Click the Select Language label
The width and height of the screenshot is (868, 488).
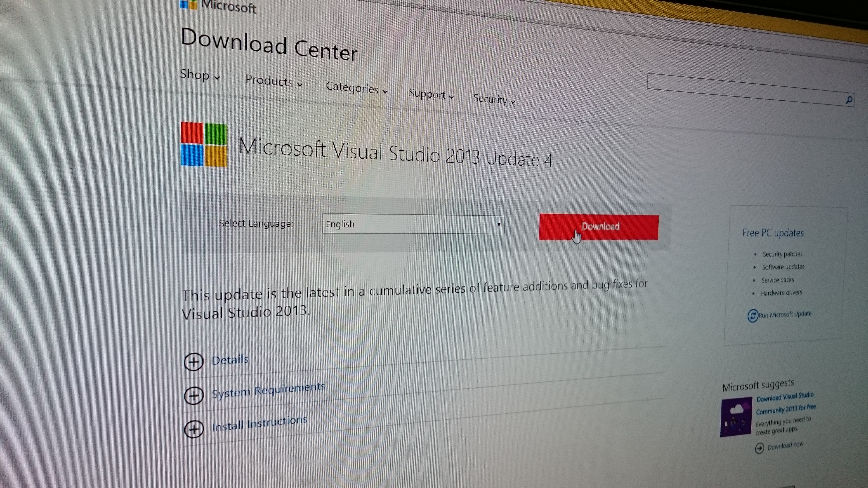coord(256,224)
